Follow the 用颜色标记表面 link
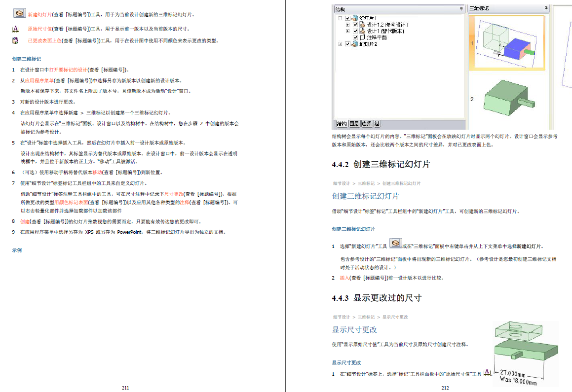572x392 pixels. (x=71, y=202)
